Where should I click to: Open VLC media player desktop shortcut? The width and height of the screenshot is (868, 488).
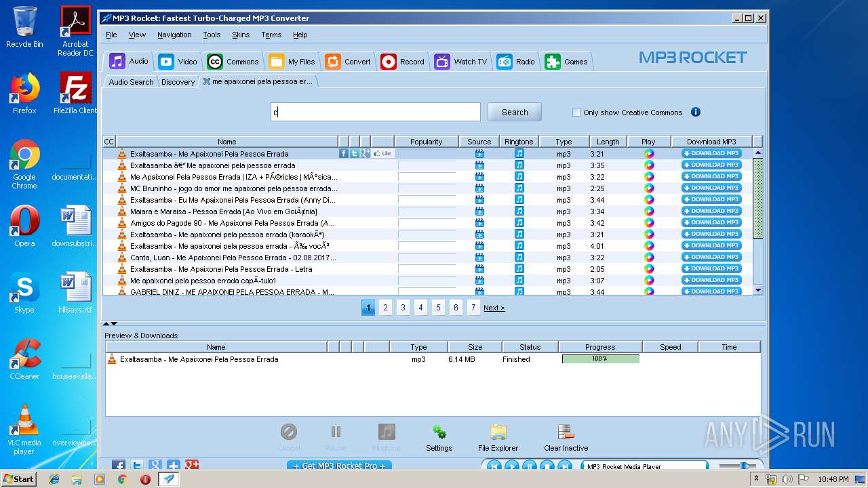(x=24, y=430)
